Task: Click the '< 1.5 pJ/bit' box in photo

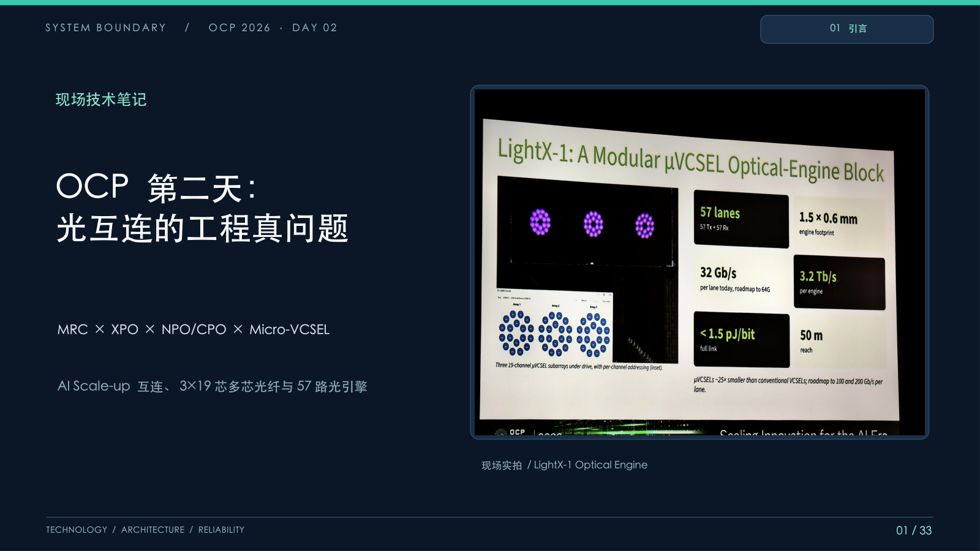Action: point(742,340)
